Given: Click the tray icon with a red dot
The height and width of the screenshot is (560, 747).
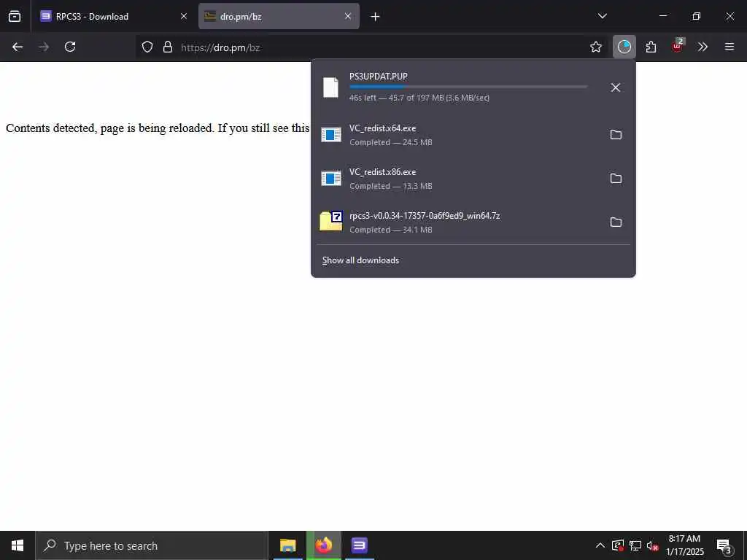Looking at the screenshot, I should [x=618, y=545].
